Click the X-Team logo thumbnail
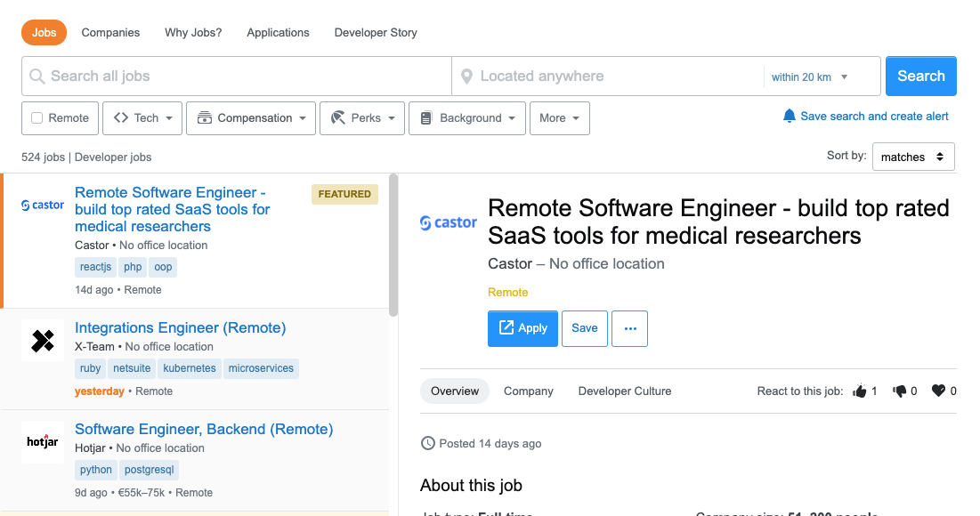 coord(43,341)
